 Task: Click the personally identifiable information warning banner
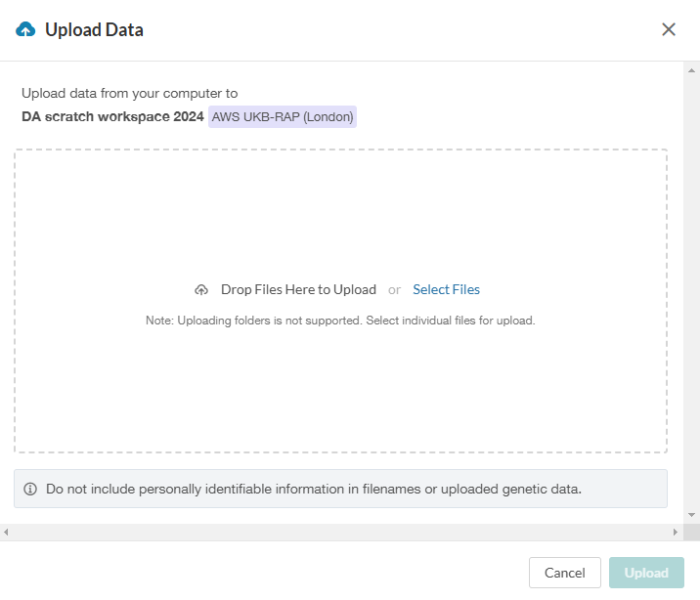coord(340,489)
